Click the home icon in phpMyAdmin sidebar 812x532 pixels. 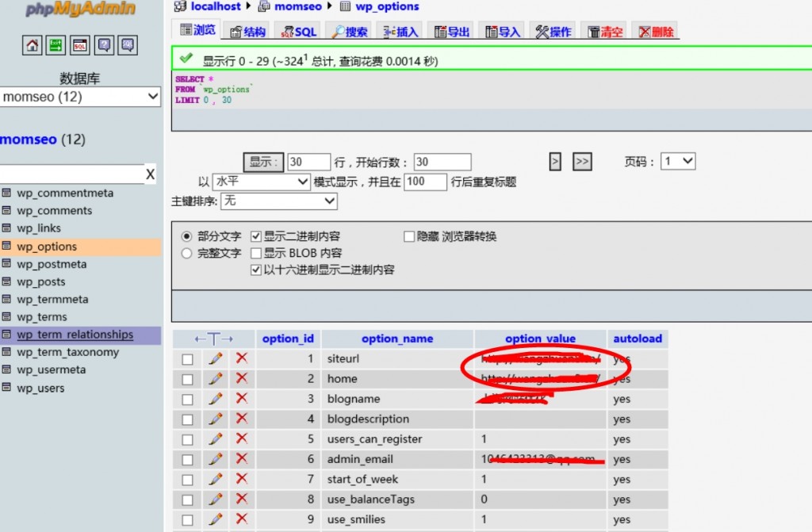coord(32,45)
